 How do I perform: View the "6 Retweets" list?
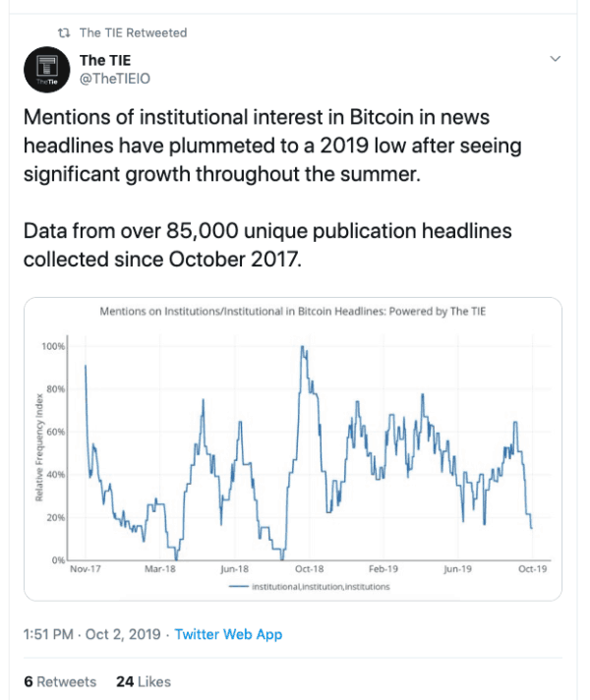60,681
